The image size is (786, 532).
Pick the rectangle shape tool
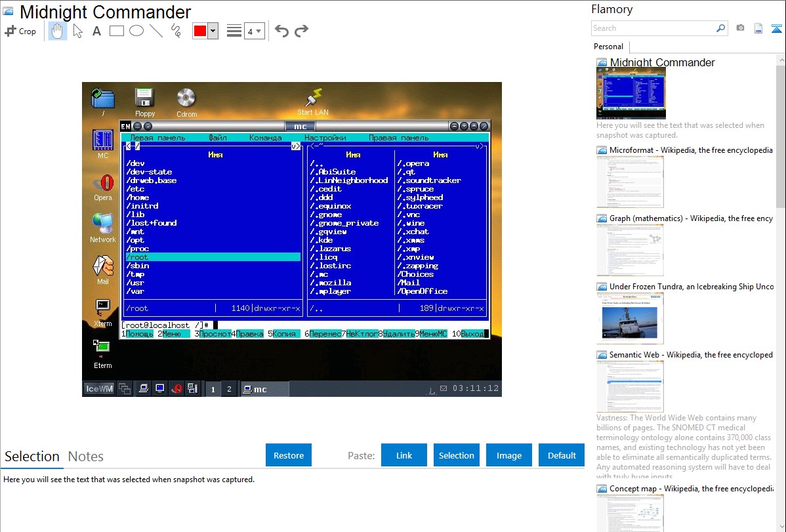coord(116,31)
